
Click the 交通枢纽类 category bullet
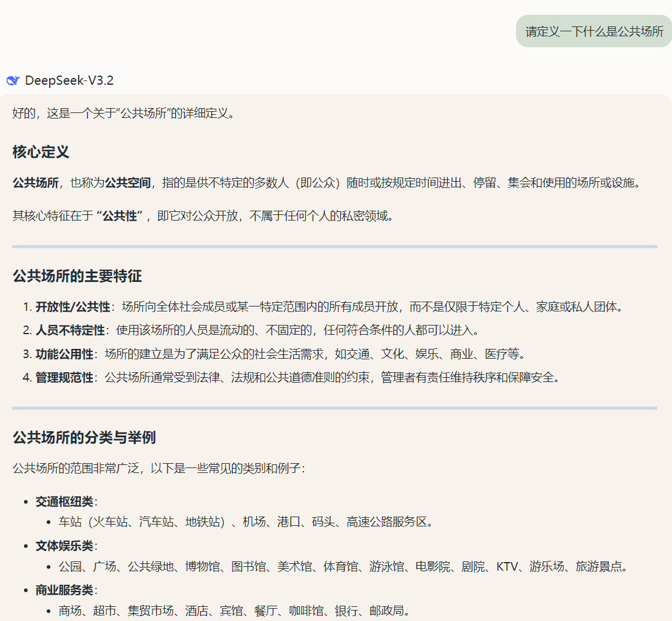coord(64,501)
